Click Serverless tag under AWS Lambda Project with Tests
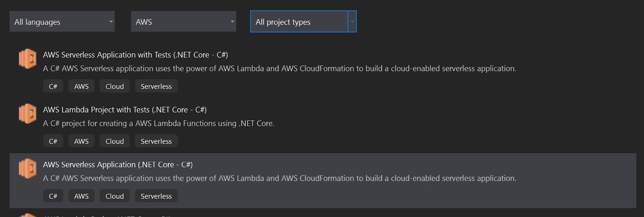Screen dimensions: 644x217 coord(156,141)
